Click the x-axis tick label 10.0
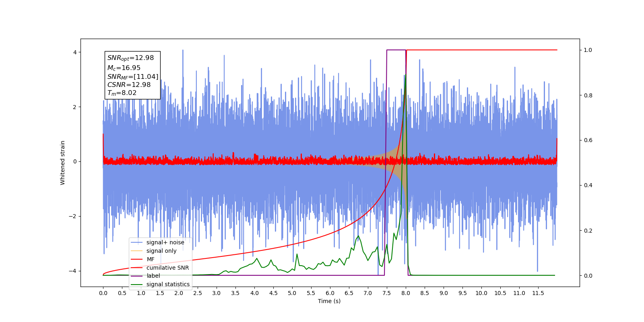 [x=481, y=293]
